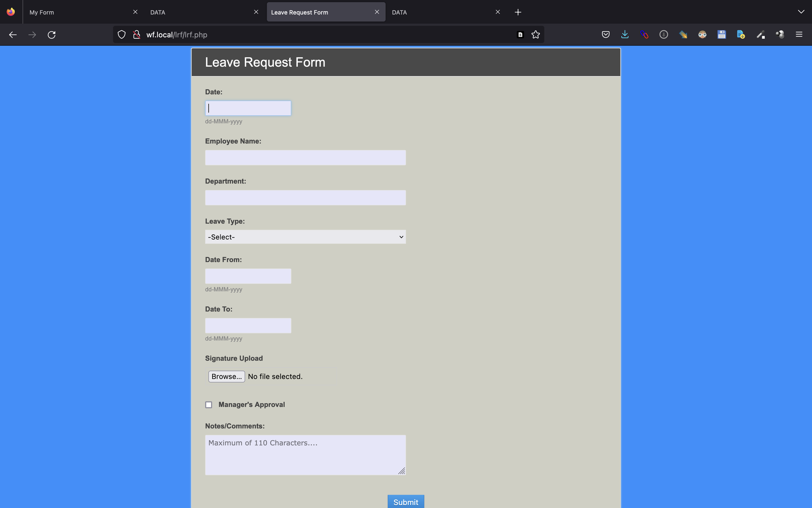Click the Date From input field
812x508 pixels.
[248, 276]
